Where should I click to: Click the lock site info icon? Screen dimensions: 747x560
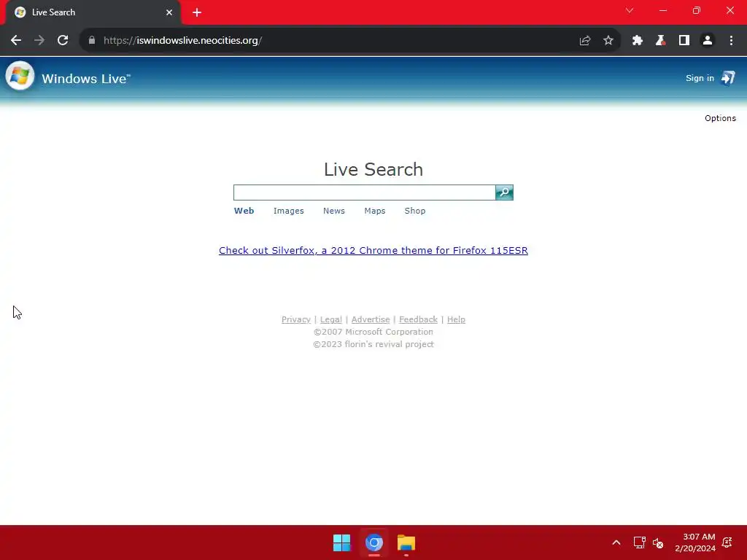92,41
